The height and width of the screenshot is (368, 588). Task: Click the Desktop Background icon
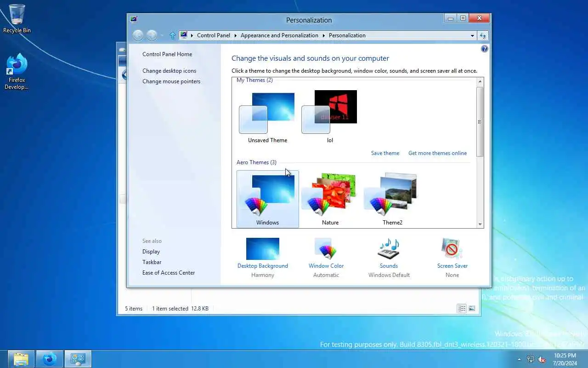click(263, 249)
